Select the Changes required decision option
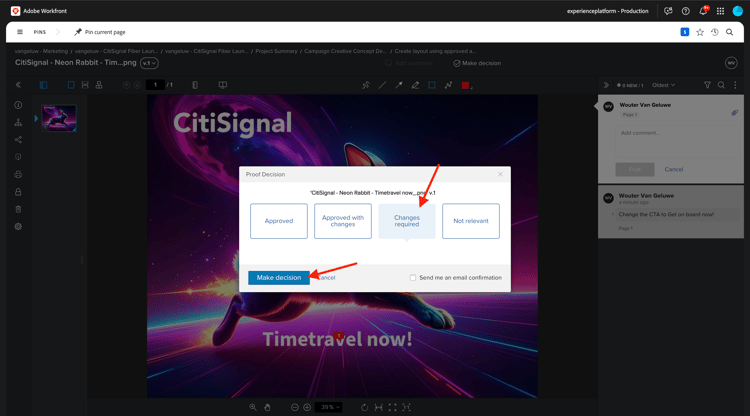Screen dimensions: 750x416 pyautogui.click(x=407, y=221)
